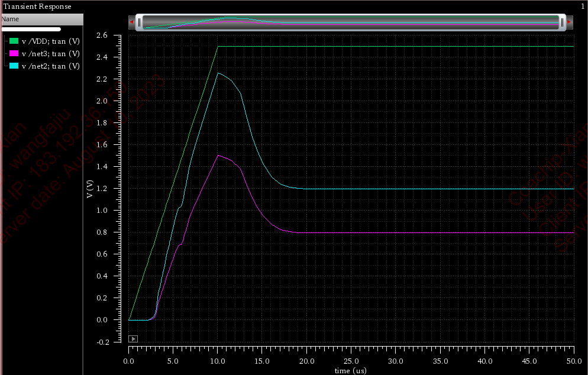Select the v /net3; tran (V) signal

point(50,54)
